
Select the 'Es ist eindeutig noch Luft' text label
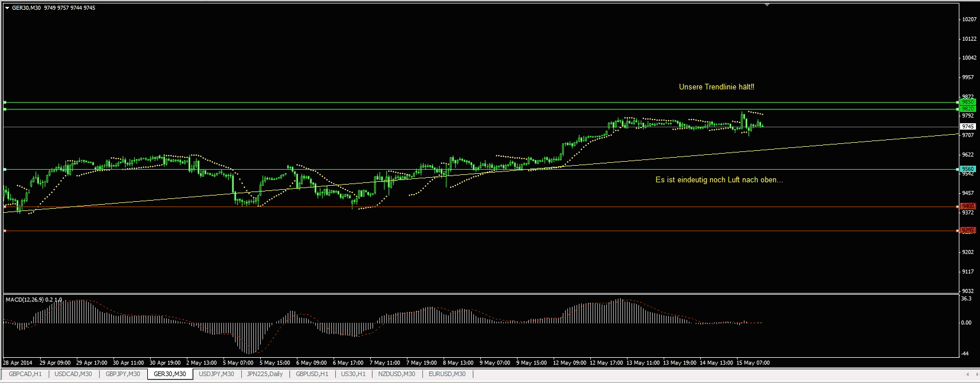(719, 180)
